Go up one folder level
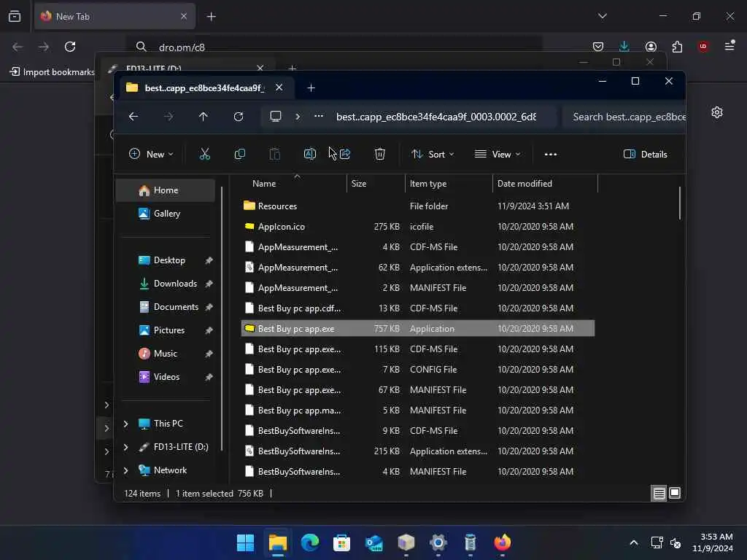Screen dimensions: 747x560 tap(203, 116)
